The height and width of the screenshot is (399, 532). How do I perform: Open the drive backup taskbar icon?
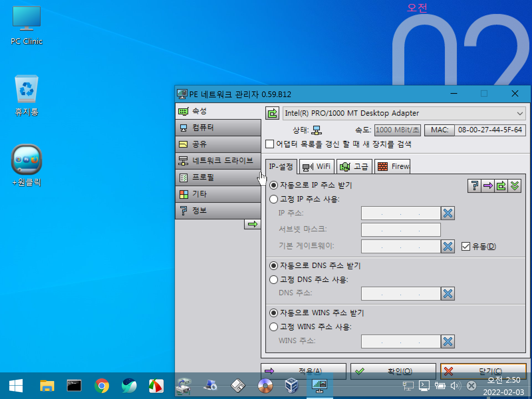[184, 386]
